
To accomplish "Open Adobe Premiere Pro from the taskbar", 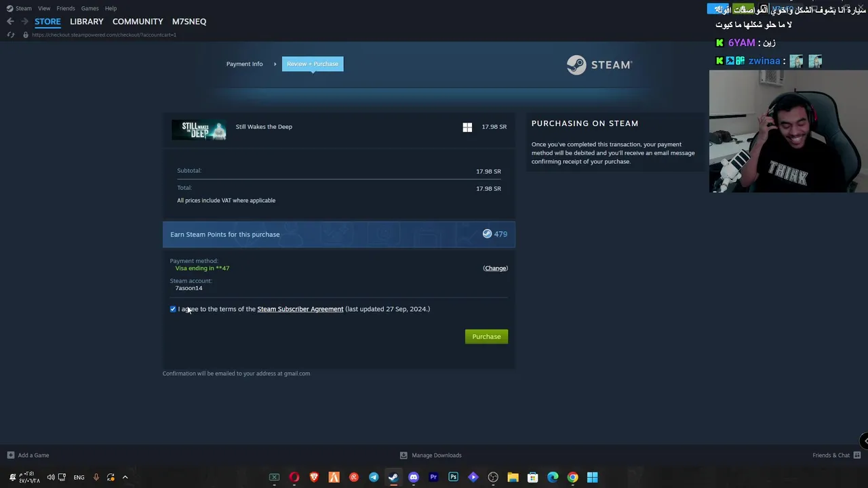I will (433, 477).
